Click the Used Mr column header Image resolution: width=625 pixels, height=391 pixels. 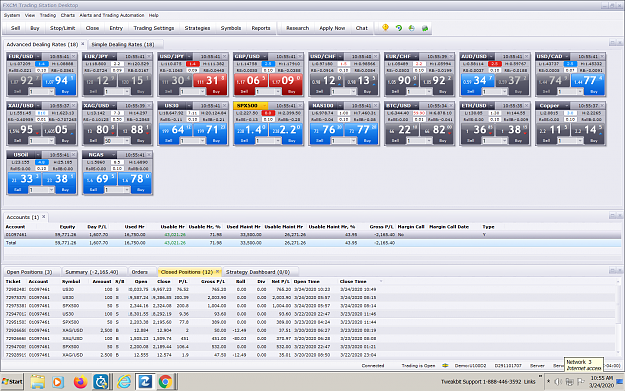click(x=135, y=226)
